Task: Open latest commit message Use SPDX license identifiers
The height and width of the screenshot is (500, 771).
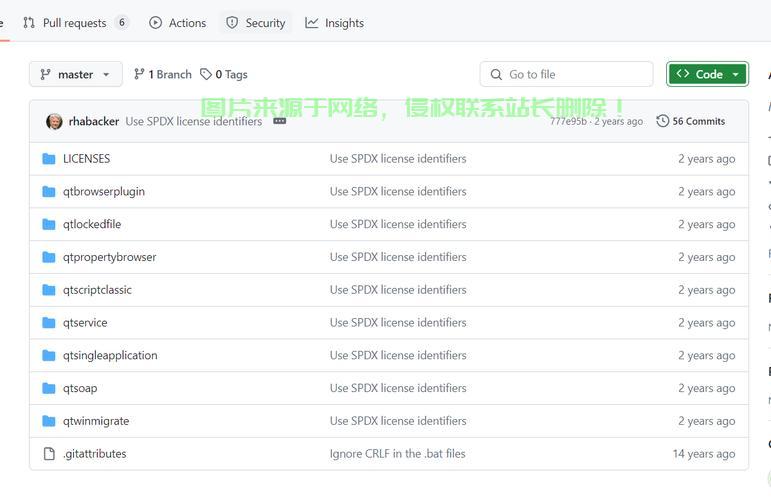Action: (x=194, y=121)
